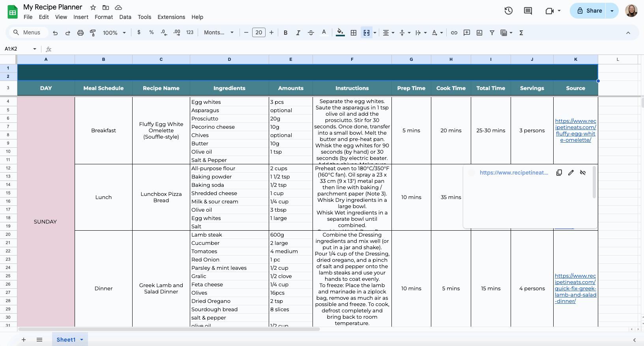
Task: Open the Borders tool
Action: (x=354, y=33)
